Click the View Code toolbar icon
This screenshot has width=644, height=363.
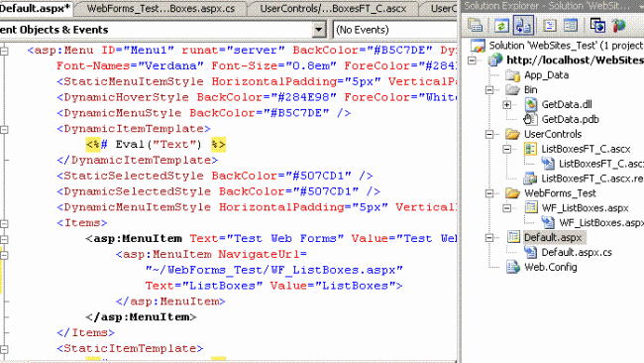click(550, 26)
